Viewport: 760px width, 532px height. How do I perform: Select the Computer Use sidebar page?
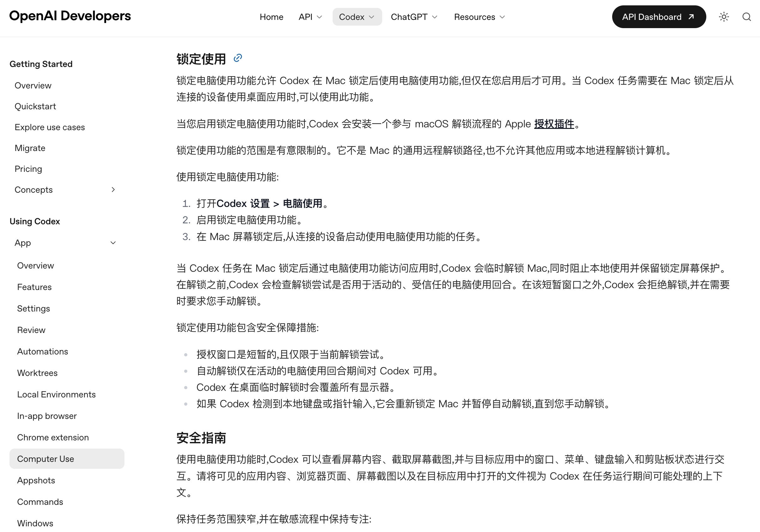click(x=67, y=459)
